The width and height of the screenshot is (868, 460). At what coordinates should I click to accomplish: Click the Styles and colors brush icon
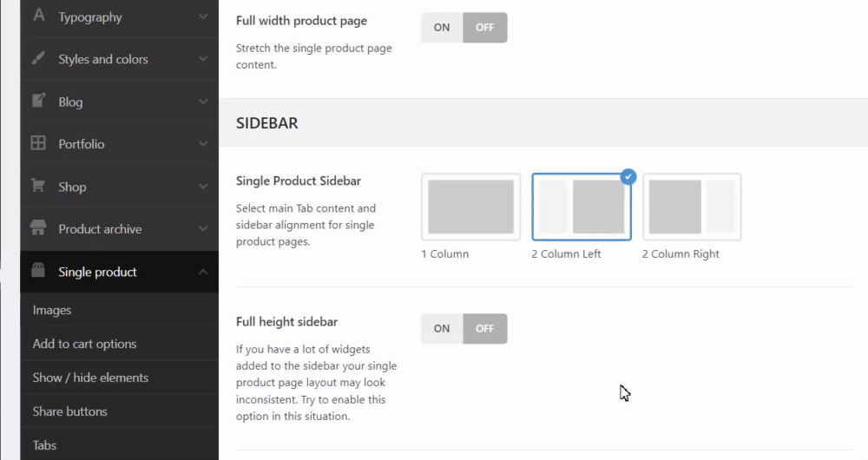(x=38, y=59)
